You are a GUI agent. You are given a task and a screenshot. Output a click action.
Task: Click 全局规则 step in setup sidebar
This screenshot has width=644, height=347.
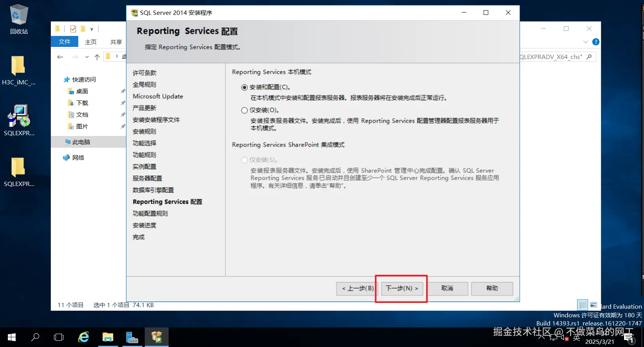(x=144, y=84)
